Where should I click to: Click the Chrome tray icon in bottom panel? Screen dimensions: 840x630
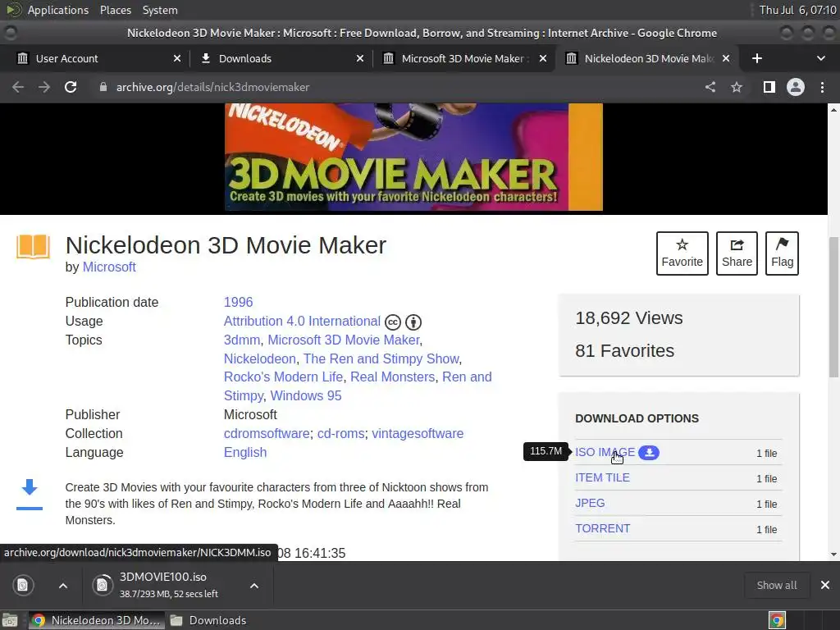[x=777, y=620]
